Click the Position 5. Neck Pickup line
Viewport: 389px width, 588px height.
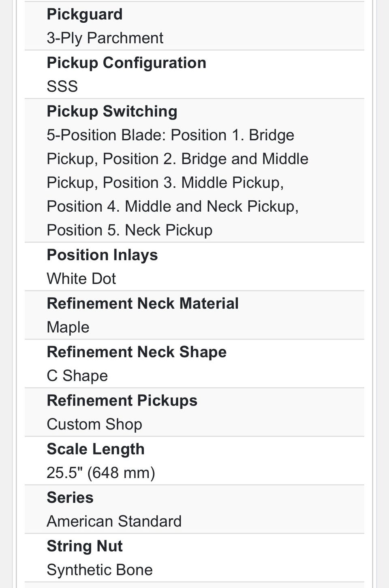pos(130,230)
